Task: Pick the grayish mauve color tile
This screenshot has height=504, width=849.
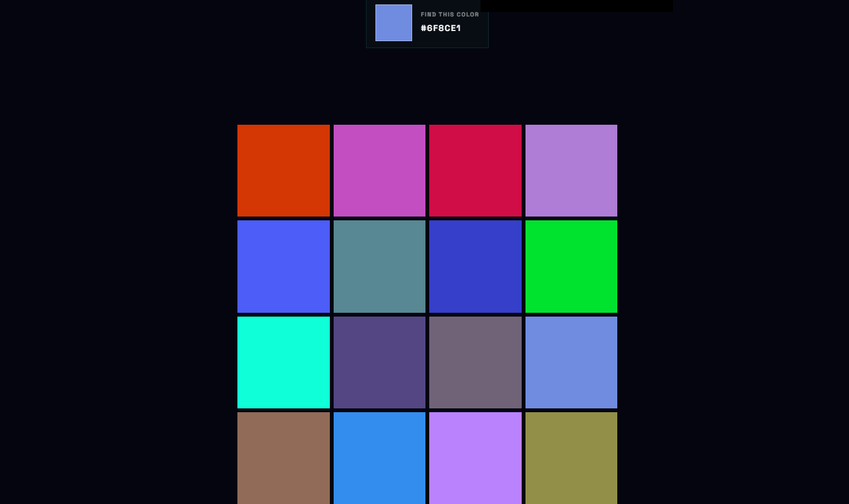Action: pos(475,362)
